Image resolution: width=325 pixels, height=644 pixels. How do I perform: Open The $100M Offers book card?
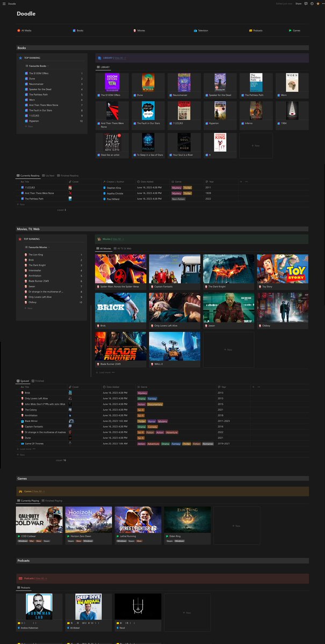pos(111,85)
